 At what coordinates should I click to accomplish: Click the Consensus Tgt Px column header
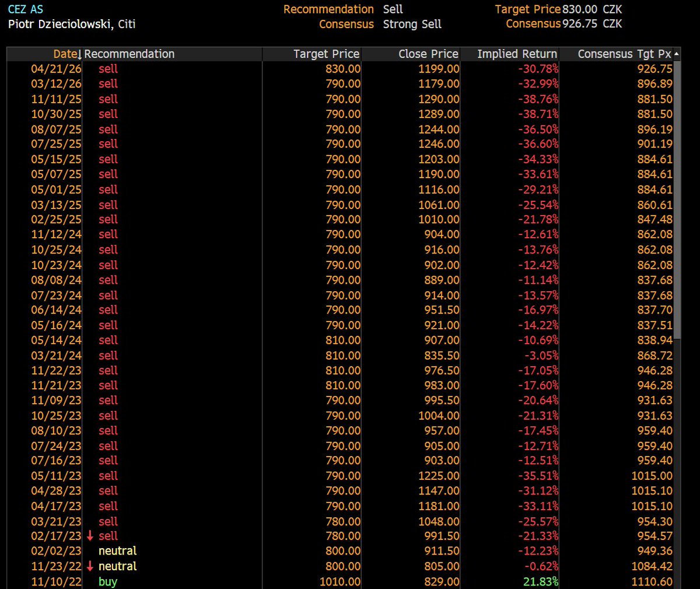624,54
